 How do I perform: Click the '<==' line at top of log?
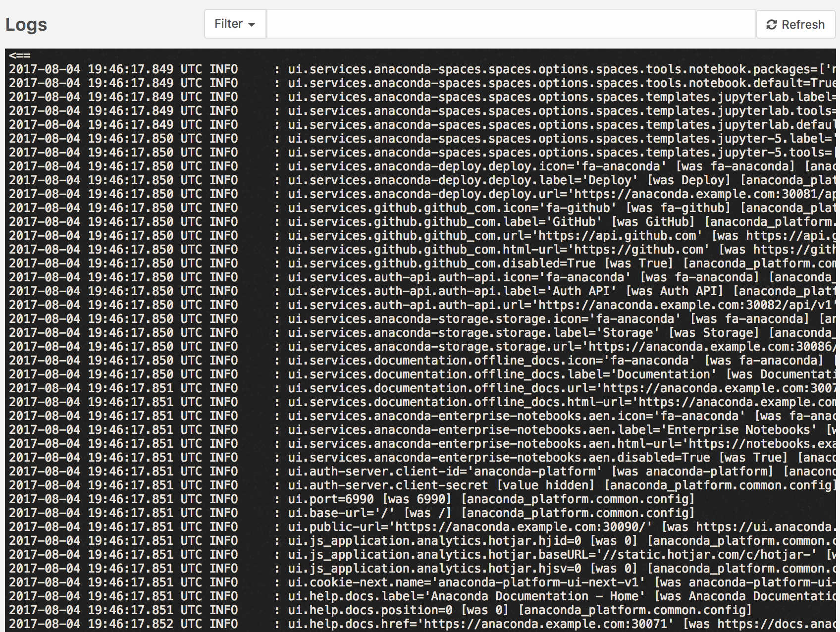[20, 55]
